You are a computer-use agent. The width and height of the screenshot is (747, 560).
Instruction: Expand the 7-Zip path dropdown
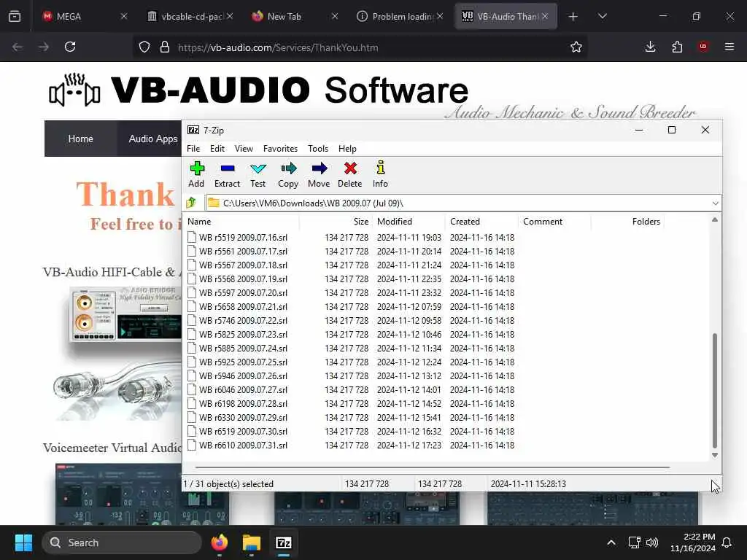point(715,203)
